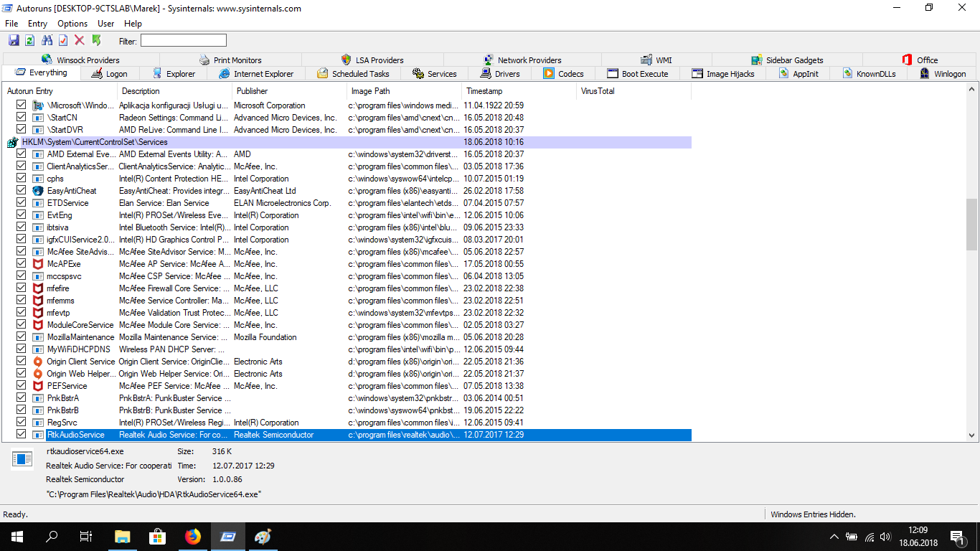Open the Entry menu
Image resolution: width=980 pixels, height=551 pixels.
point(37,24)
